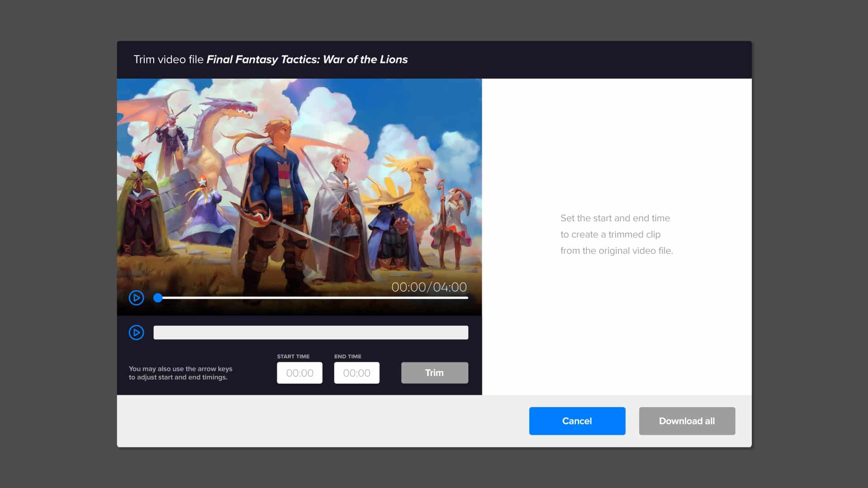Focus the End Time field

point(357,373)
